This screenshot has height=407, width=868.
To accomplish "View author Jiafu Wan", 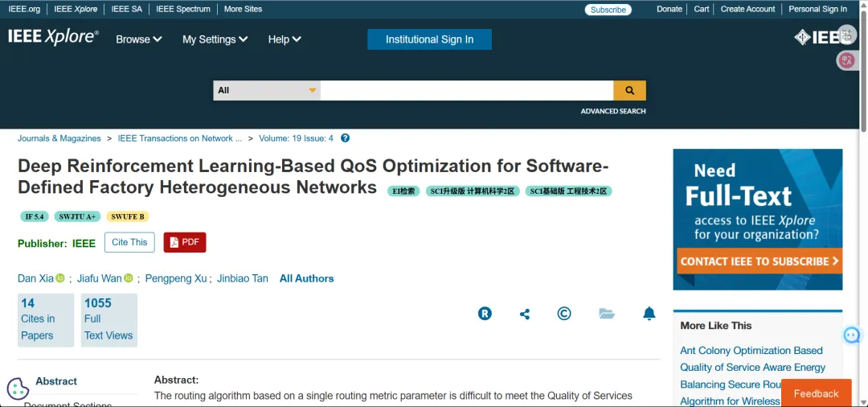I will (x=99, y=278).
